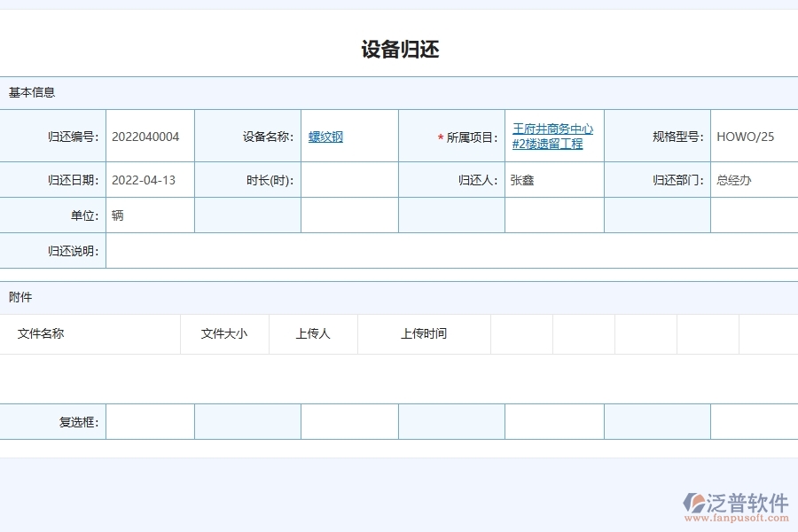Select the 设备归还 page title
The image size is (798, 532).
[399, 50]
